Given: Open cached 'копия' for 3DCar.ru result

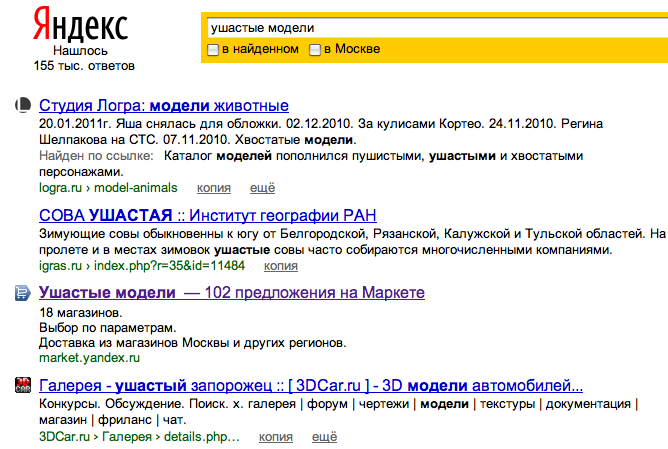Looking at the screenshot, I should (276, 437).
